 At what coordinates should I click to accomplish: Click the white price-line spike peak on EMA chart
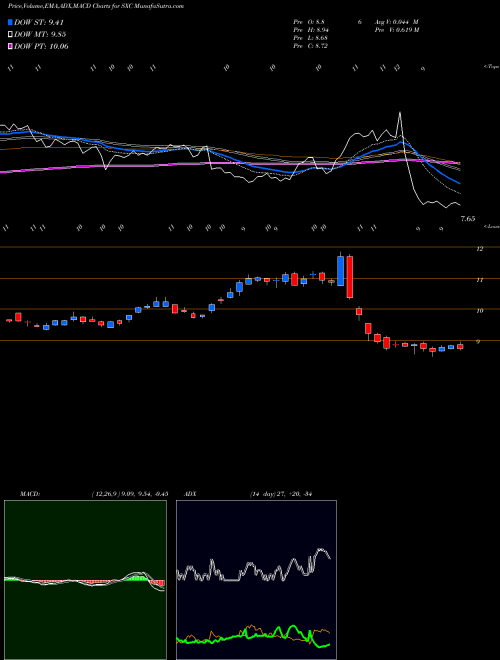(x=399, y=112)
